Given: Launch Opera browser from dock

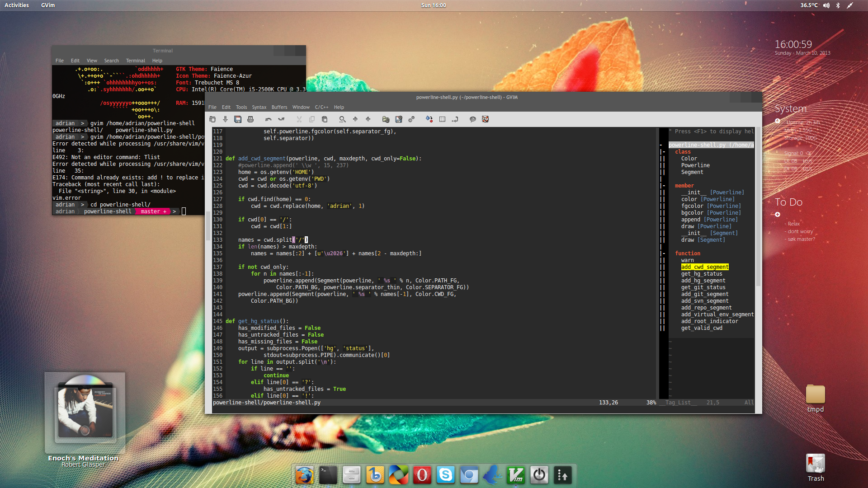Looking at the screenshot, I should coord(422,475).
